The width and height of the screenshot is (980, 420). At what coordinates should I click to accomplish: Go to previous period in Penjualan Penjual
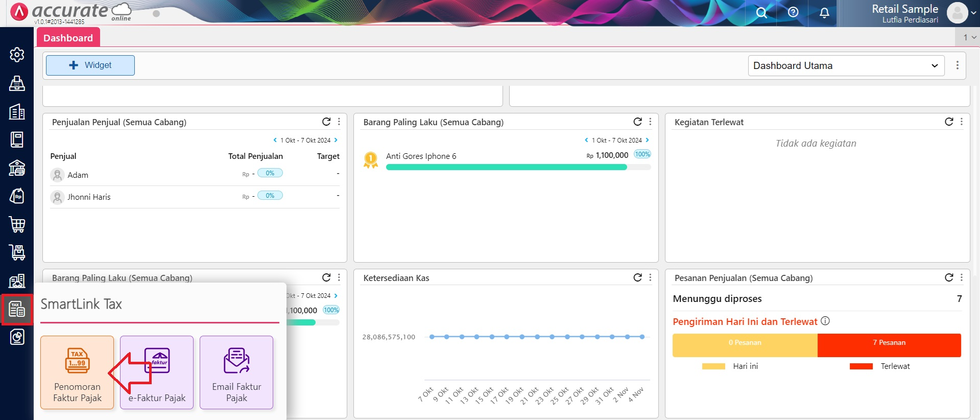point(275,140)
